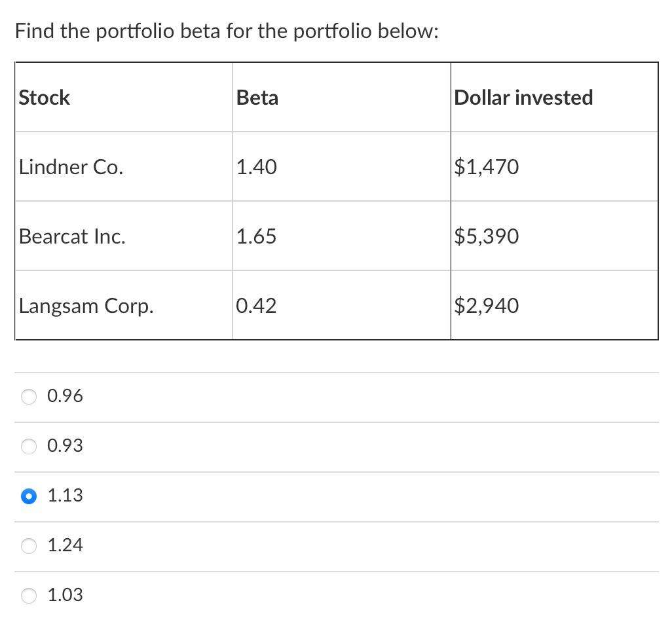Click the Beta column header
The height and width of the screenshot is (639, 672).
257,97
